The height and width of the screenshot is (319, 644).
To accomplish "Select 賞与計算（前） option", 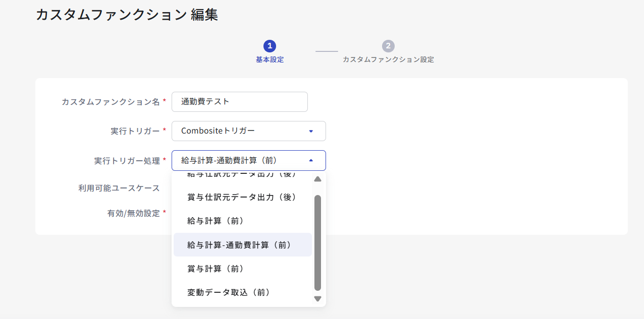I will tap(242, 269).
